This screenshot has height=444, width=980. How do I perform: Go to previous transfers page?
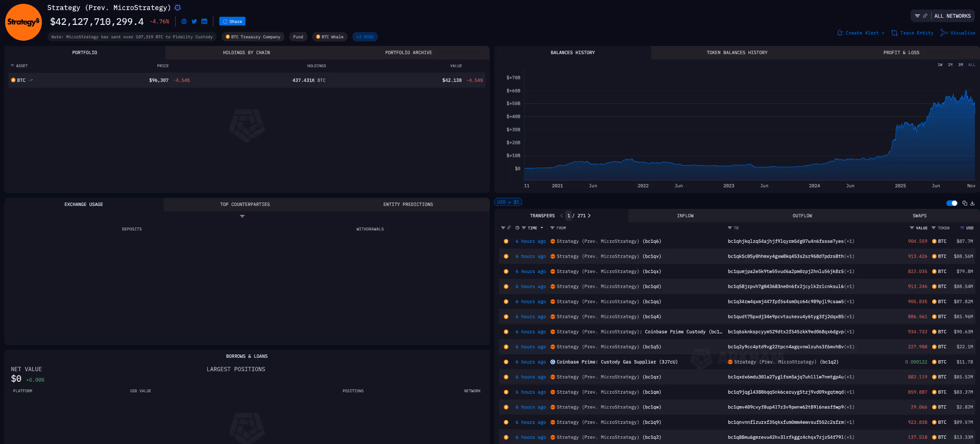click(561, 216)
